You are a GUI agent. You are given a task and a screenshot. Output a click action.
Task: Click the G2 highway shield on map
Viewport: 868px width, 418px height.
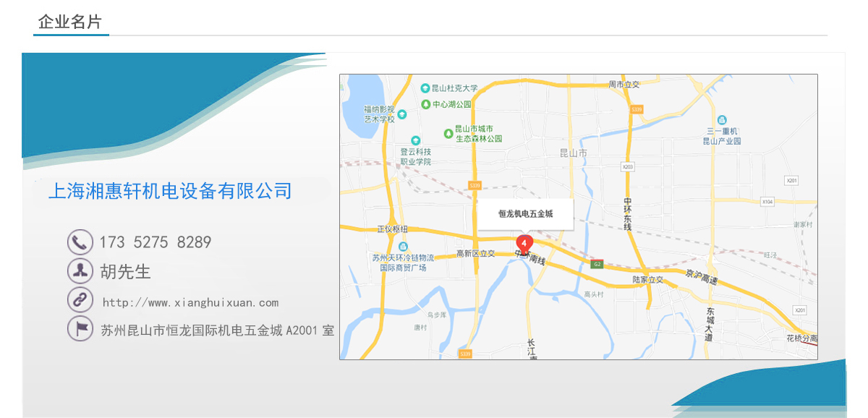tap(597, 264)
